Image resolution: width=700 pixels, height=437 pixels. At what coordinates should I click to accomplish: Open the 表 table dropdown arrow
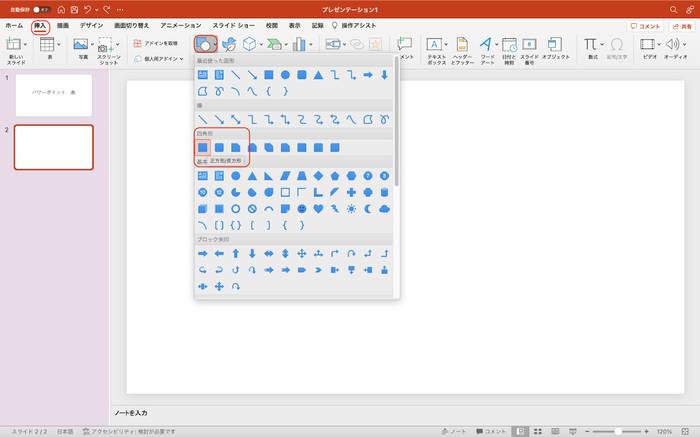58,44
